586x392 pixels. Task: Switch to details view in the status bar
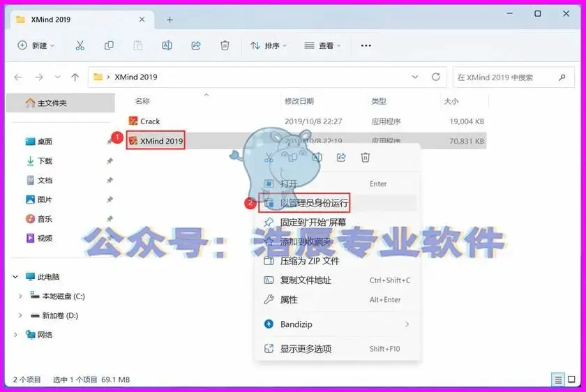(x=558, y=379)
